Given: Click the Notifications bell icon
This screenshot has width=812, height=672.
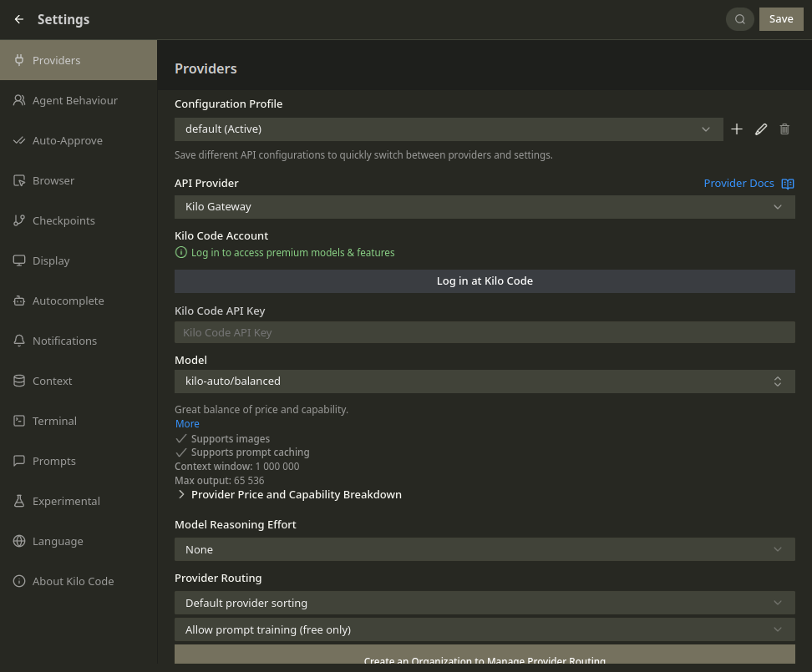Looking at the screenshot, I should point(19,341).
